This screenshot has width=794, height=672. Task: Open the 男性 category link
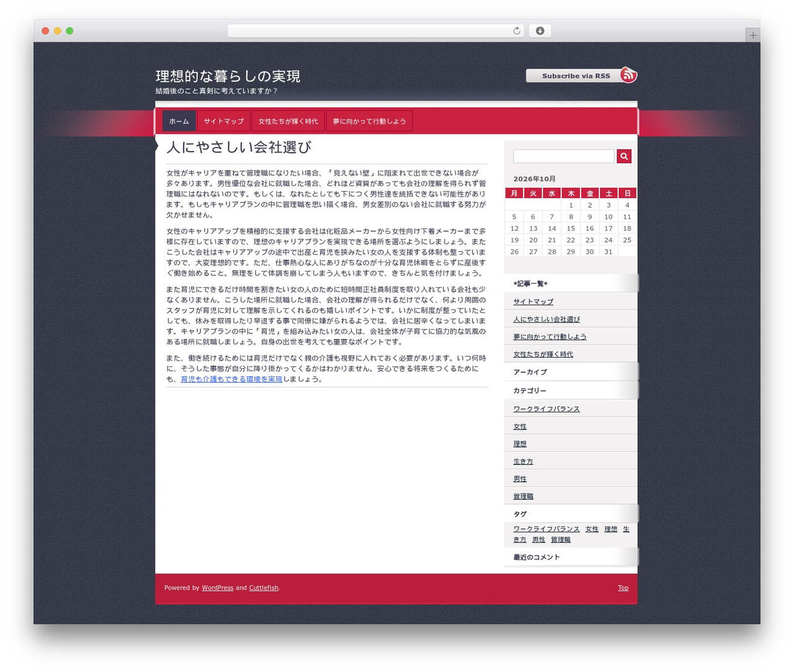[x=520, y=479]
